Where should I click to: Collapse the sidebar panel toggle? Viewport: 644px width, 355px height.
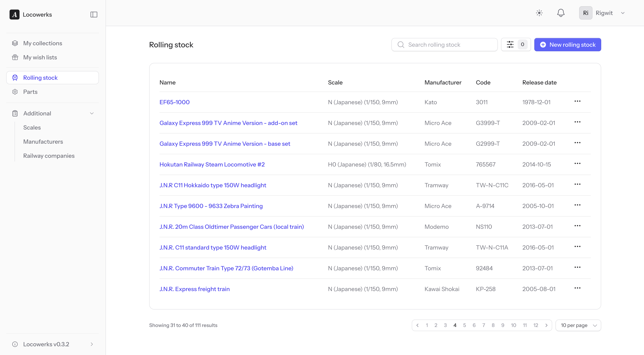click(x=94, y=15)
